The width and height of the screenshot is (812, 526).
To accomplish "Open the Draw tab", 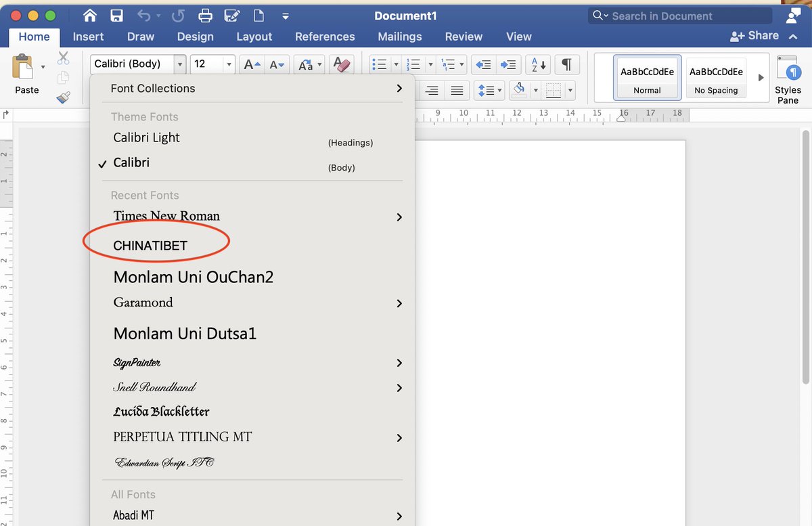I will click(141, 37).
